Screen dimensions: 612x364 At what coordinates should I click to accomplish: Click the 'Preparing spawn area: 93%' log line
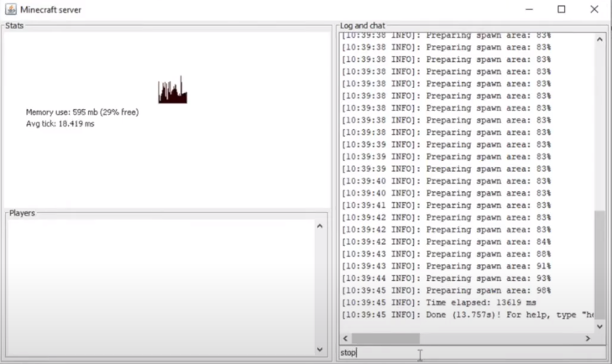(446, 278)
